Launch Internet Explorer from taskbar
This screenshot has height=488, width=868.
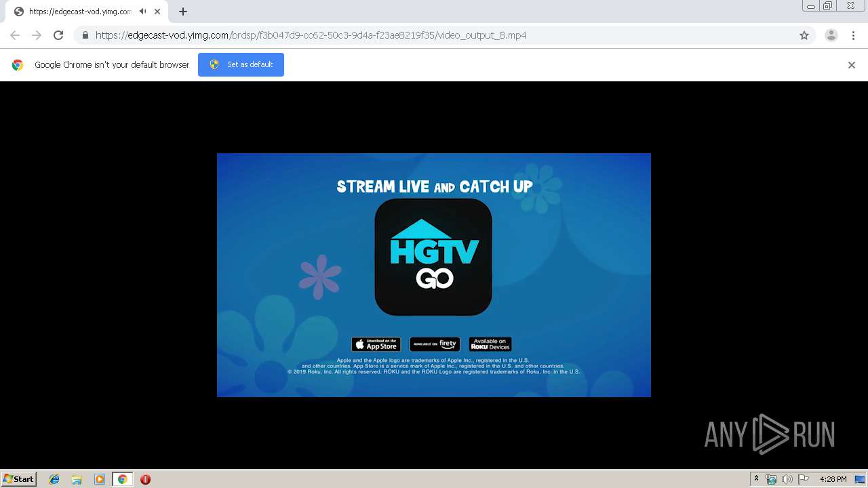coord(54,479)
